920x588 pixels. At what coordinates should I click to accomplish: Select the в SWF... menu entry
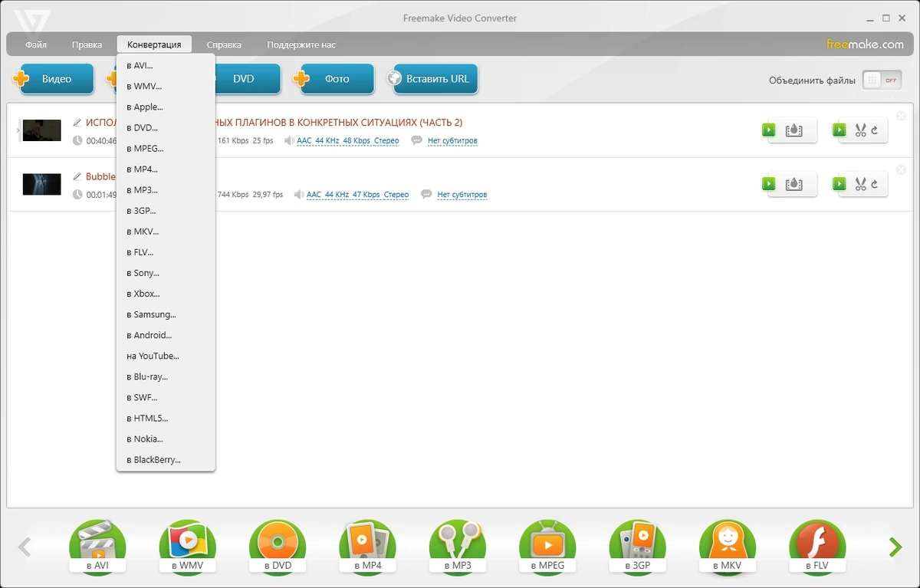tap(166, 397)
